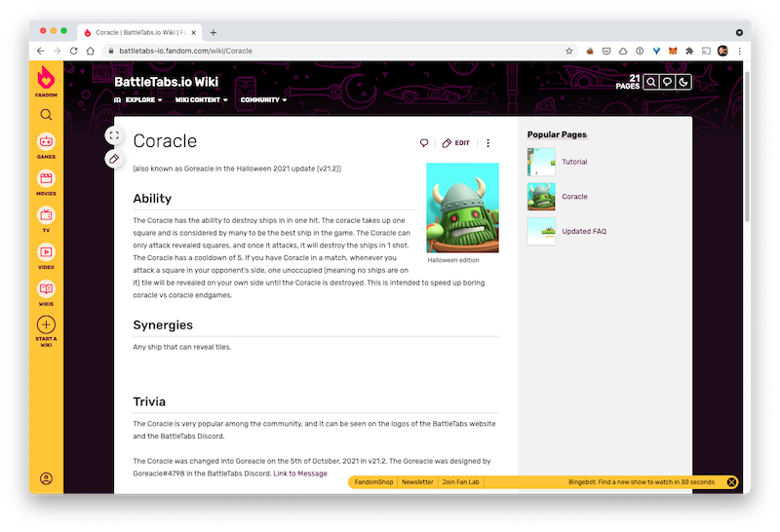Click Bingebot find a show link

pyautogui.click(x=642, y=482)
